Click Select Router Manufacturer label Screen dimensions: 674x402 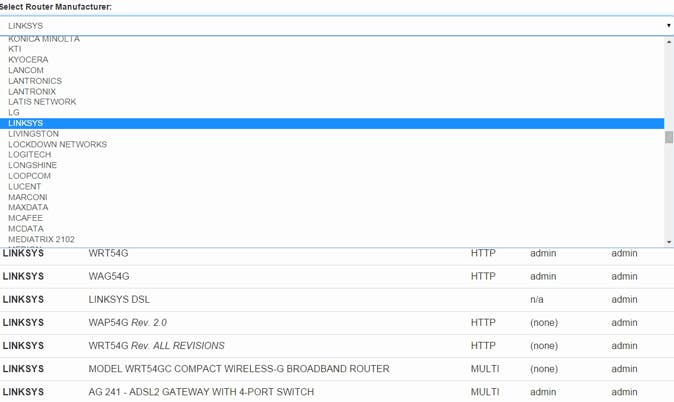[x=55, y=7]
